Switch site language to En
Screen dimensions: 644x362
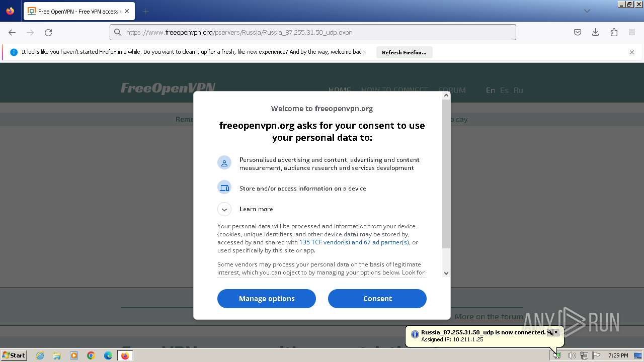coord(490,90)
